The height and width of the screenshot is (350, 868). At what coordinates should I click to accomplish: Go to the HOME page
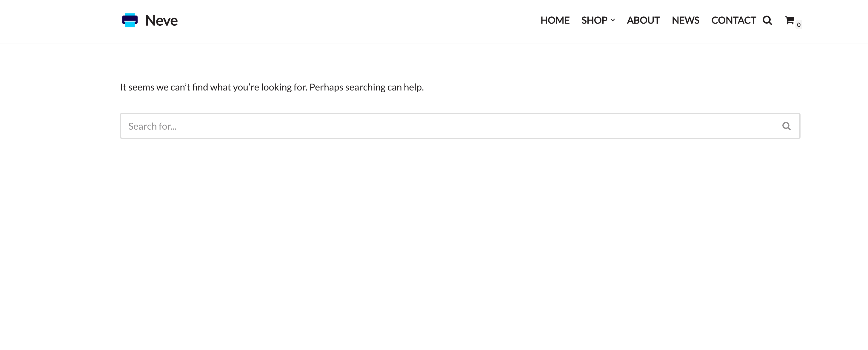(555, 20)
